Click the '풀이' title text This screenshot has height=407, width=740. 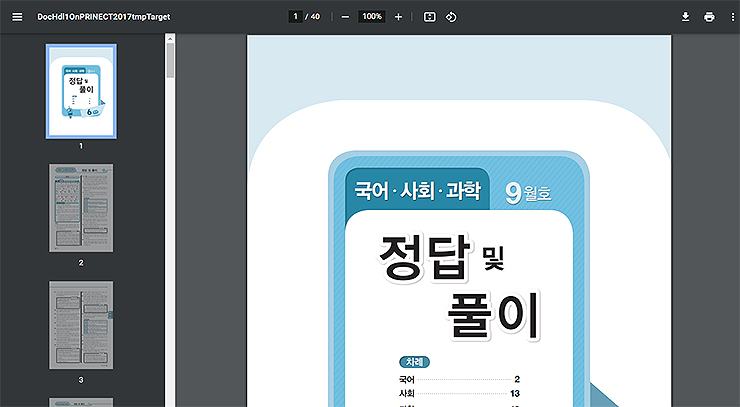(x=493, y=314)
